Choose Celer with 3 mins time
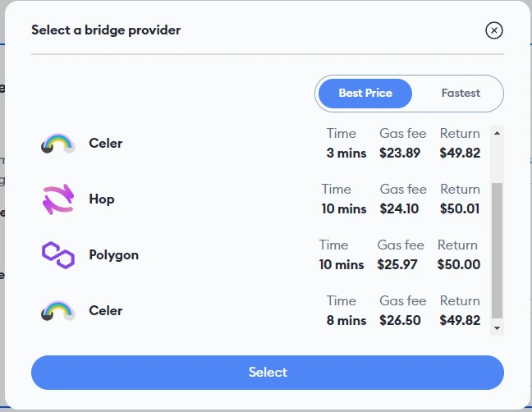532x412 pixels. (x=106, y=144)
